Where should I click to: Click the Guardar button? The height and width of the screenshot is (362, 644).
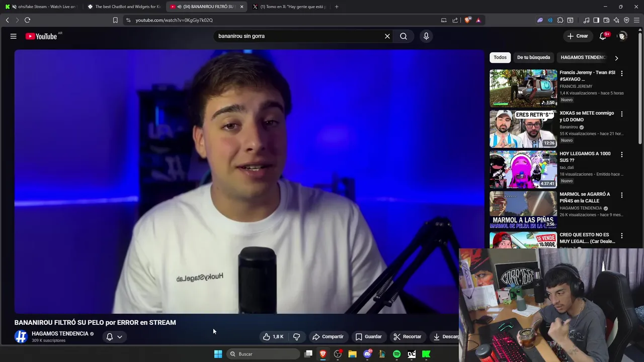368,337
